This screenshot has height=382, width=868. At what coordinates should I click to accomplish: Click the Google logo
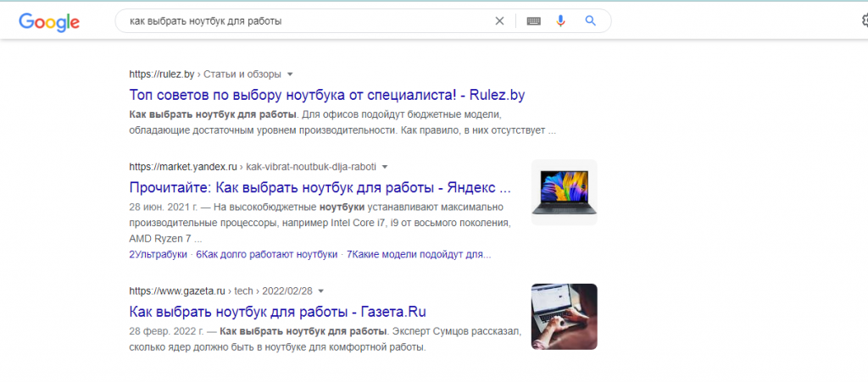point(49,21)
